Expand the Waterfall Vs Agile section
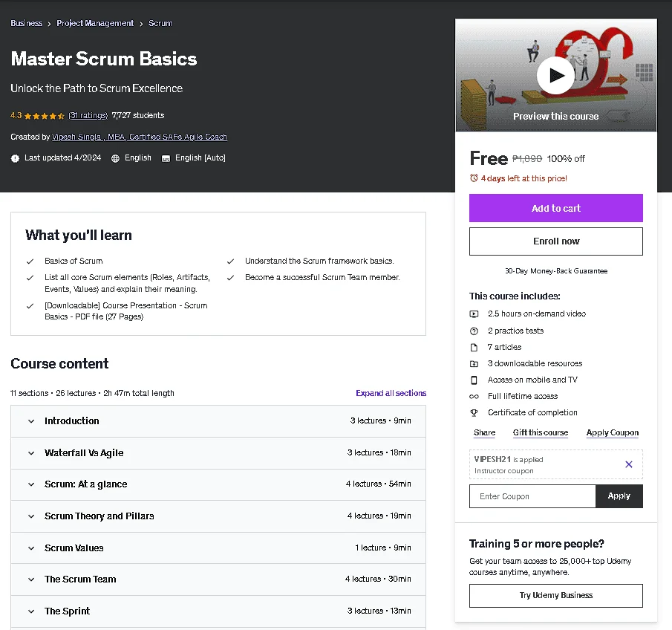The image size is (672, 630). [218, 453]
